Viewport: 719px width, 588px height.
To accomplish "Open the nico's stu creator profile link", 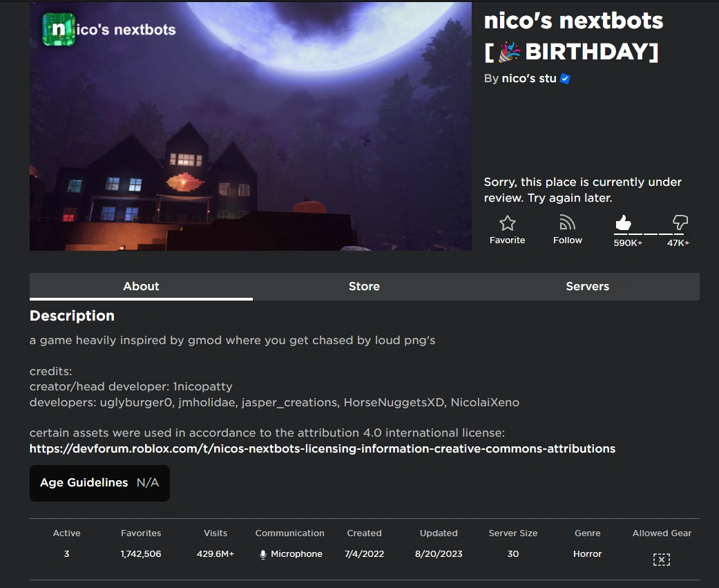I will (528, 79).
